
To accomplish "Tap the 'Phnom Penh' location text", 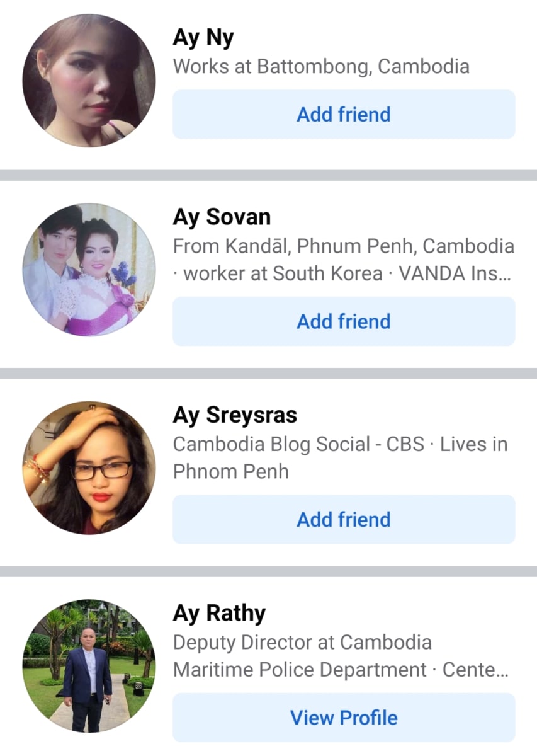I will [x=231, y=471].
